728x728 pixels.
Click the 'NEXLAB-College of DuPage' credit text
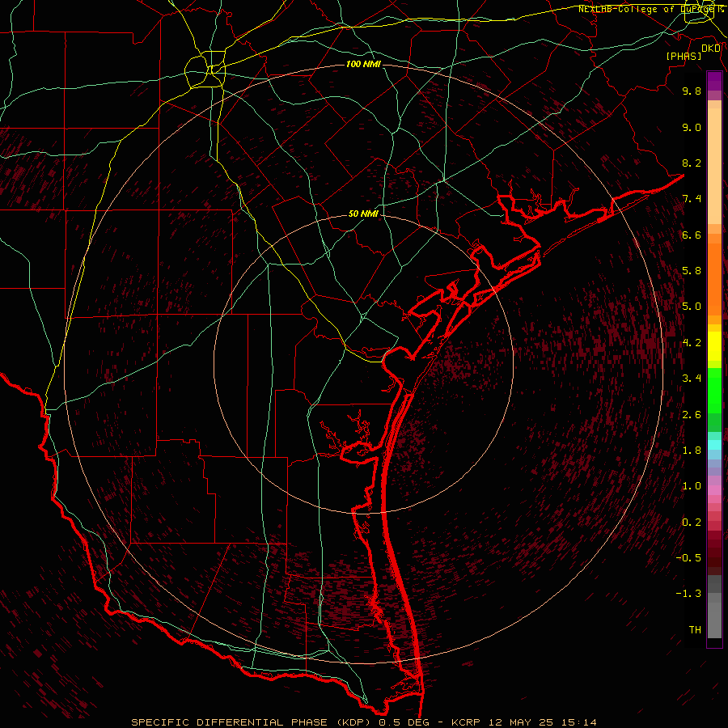tap(645, 9)
